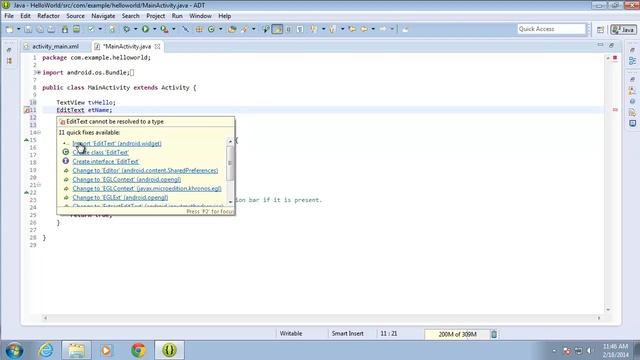The width and height of the screenshot is (640, 360).
Task: Click the Forward navigation arrow icon
Action: click(383, 29)
